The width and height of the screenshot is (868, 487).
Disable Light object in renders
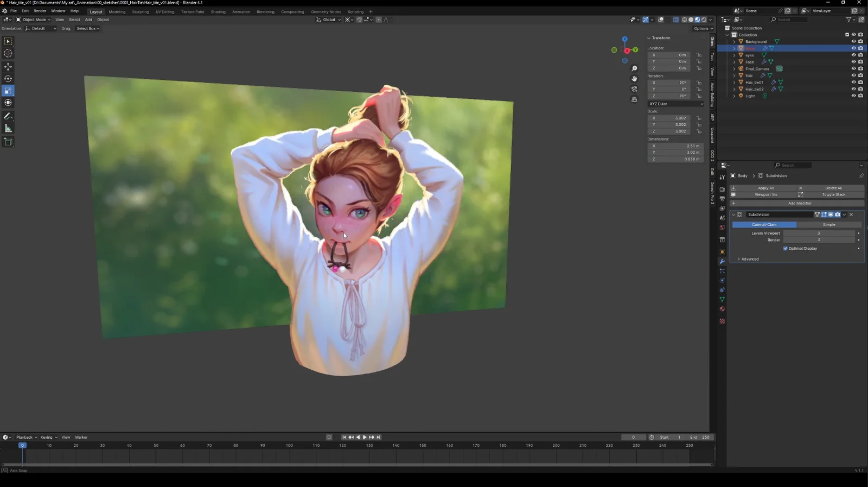(860, 96)
